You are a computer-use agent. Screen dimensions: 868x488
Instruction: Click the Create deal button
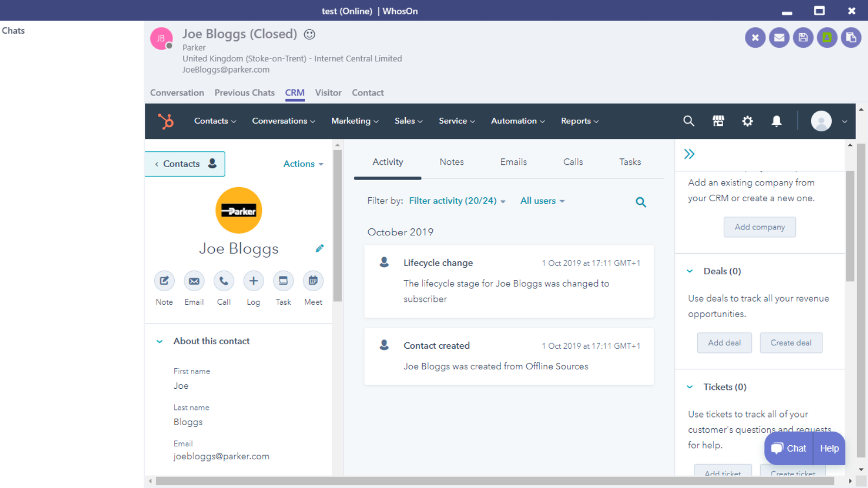[x=790, y=343]
